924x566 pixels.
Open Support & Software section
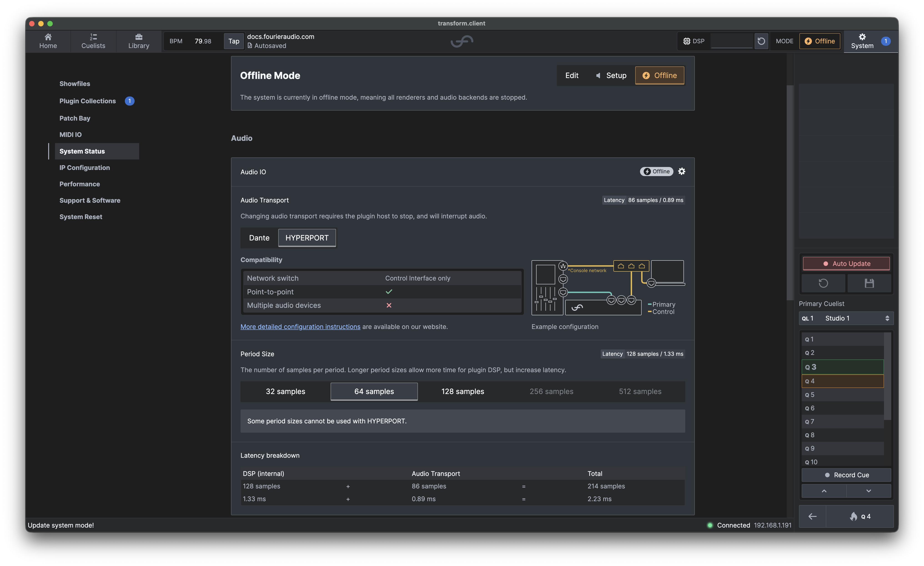pyautogui.click(x=90, y=200)
